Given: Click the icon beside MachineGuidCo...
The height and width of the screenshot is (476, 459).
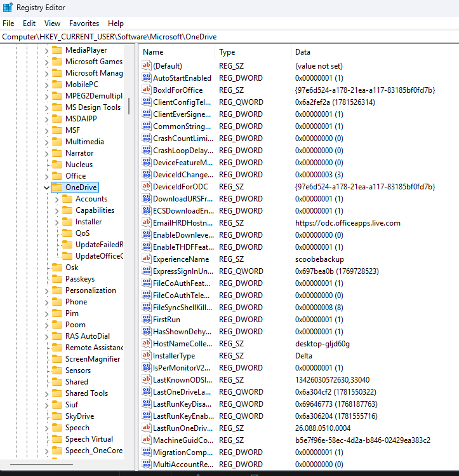Looking at the screenshot, I should pyautogui.click(x=147, y=440).
